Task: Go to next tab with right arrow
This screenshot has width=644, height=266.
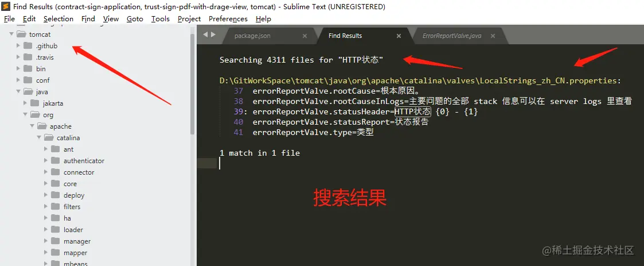Action: (x=213, y=34)
